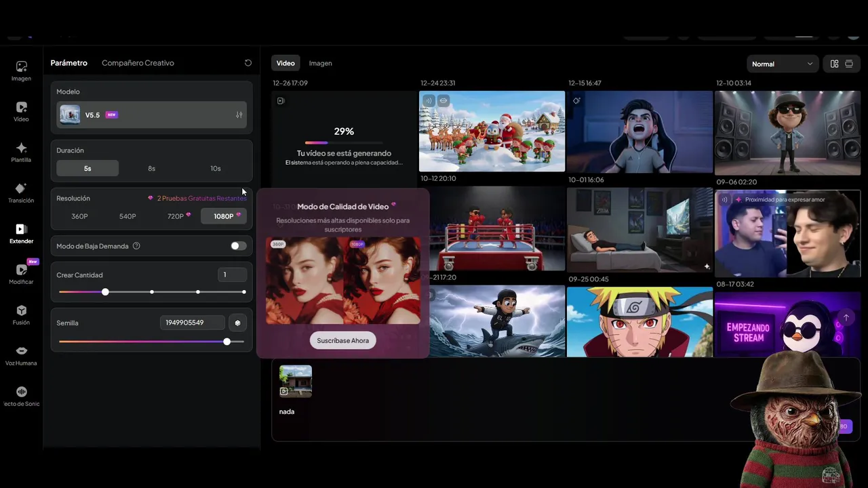This screenshot has width=868, height=488.
Task: Click the 12-15 16:47 timestamp
Action: coord(585,83)
